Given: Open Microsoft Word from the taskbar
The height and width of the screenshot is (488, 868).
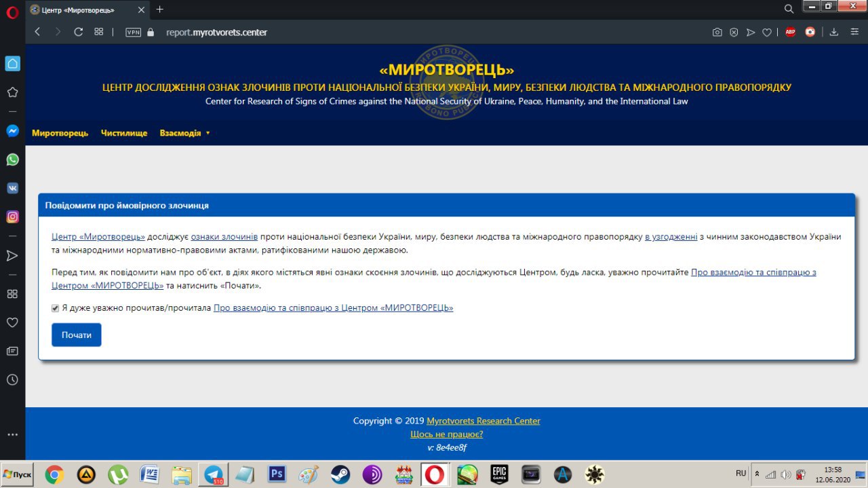Looking at the screenshot, I should (149, 474).
